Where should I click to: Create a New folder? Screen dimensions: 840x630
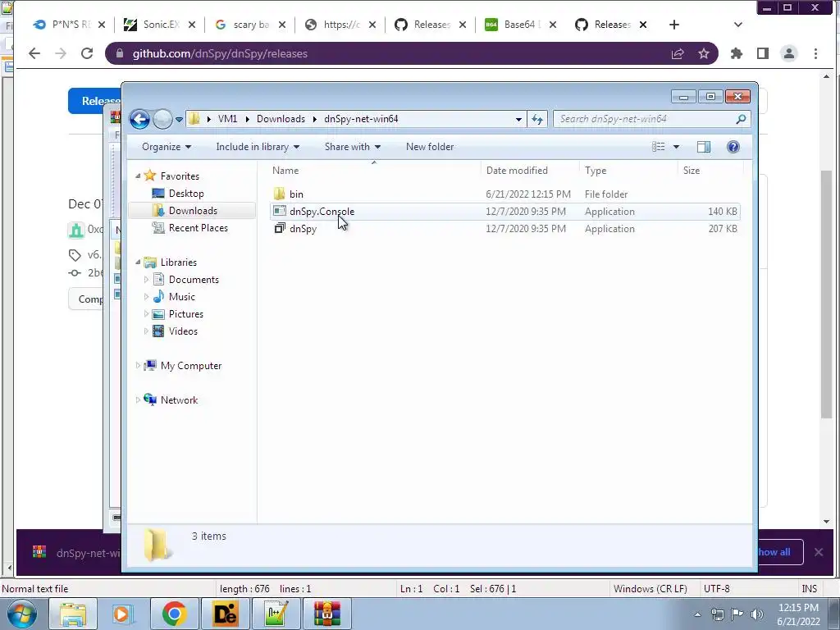point(430,147)
